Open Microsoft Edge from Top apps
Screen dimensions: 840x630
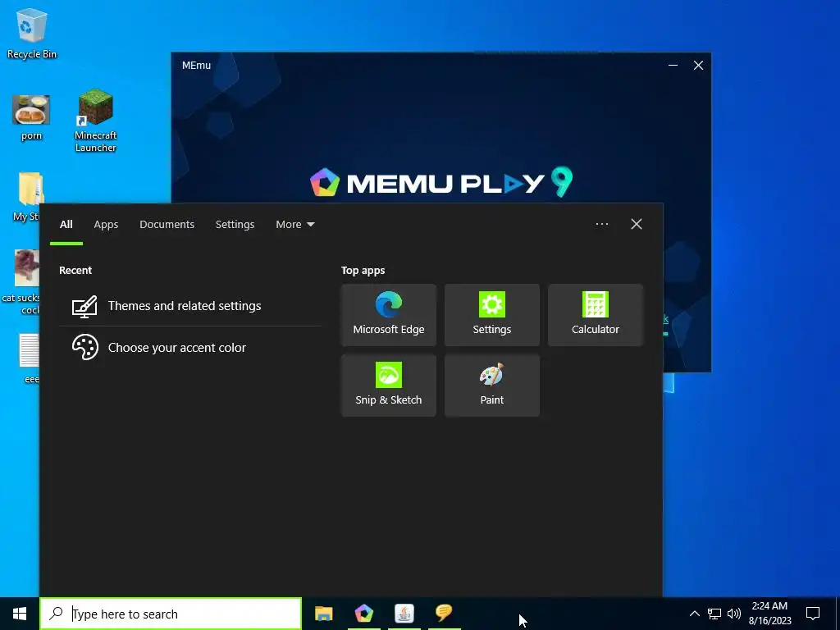tap(388, 315)
